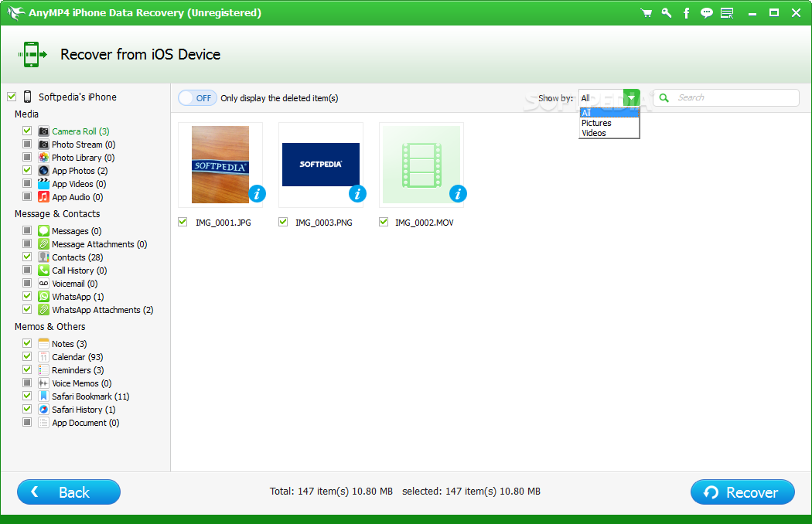Open the IMG_0003.PNG Softpedia thumbnail
Screen dimensions: 812x524
point(321,165)
